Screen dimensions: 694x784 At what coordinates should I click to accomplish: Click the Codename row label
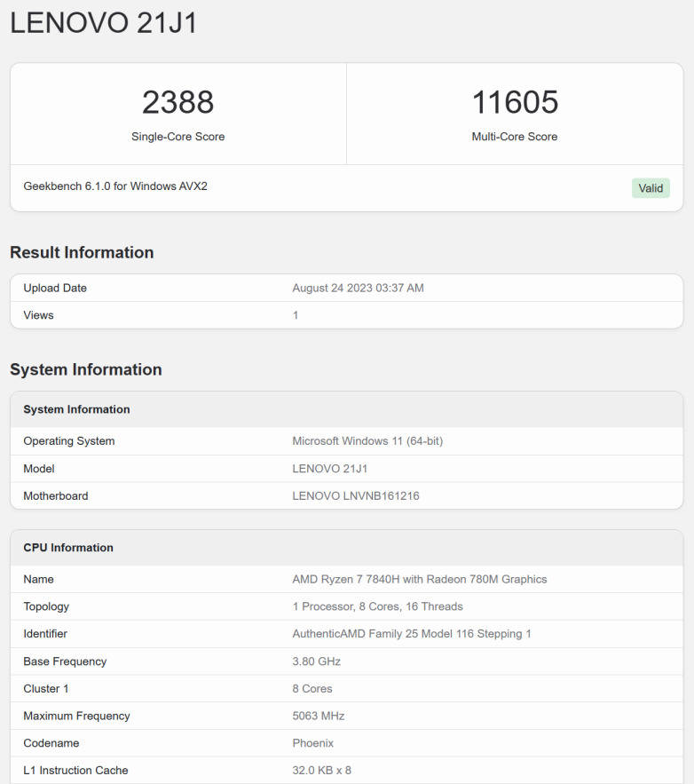tap(51, 743)
